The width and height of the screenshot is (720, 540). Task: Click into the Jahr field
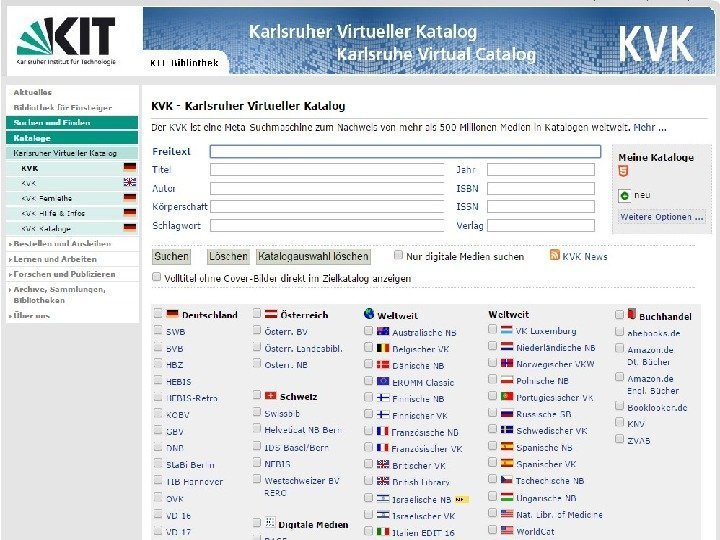tap(541, 169)
